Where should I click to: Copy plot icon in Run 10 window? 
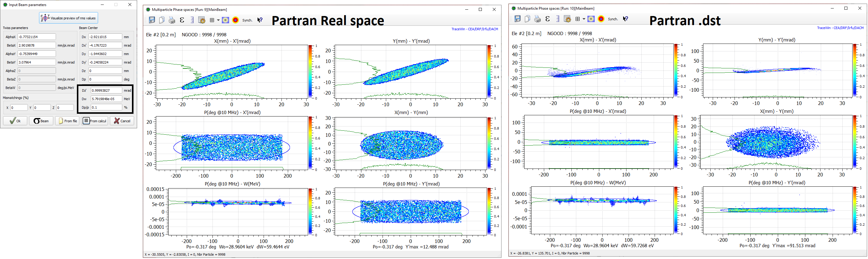527,19
